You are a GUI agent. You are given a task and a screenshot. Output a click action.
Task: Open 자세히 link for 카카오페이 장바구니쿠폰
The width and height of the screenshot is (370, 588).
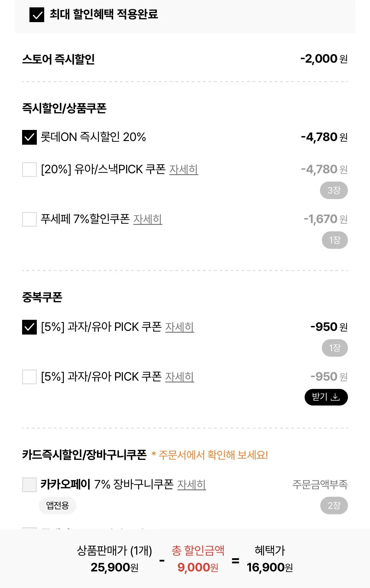coord(191,485)
